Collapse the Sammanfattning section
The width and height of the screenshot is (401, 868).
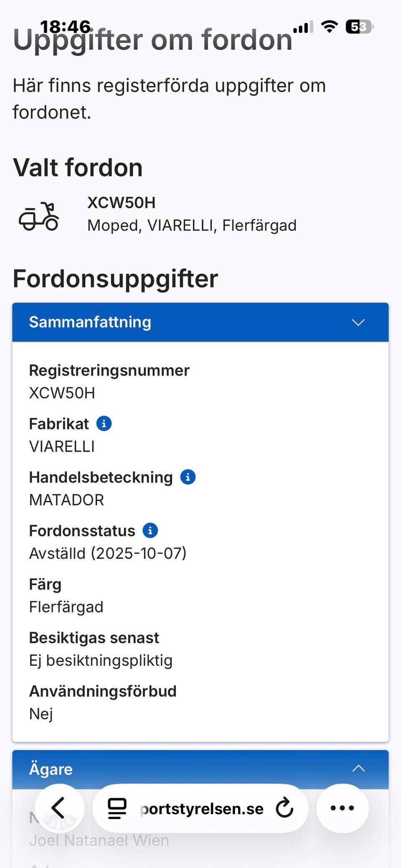pos(358,322)
